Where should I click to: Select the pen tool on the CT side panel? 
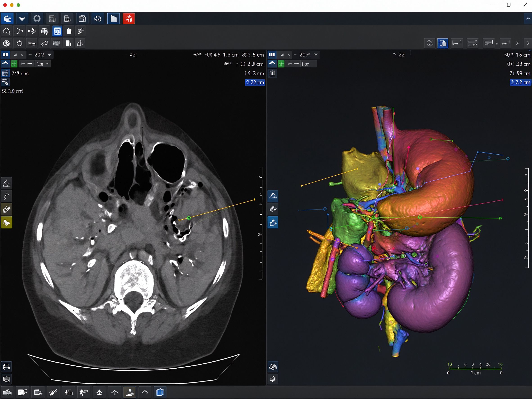coord(7,196)
